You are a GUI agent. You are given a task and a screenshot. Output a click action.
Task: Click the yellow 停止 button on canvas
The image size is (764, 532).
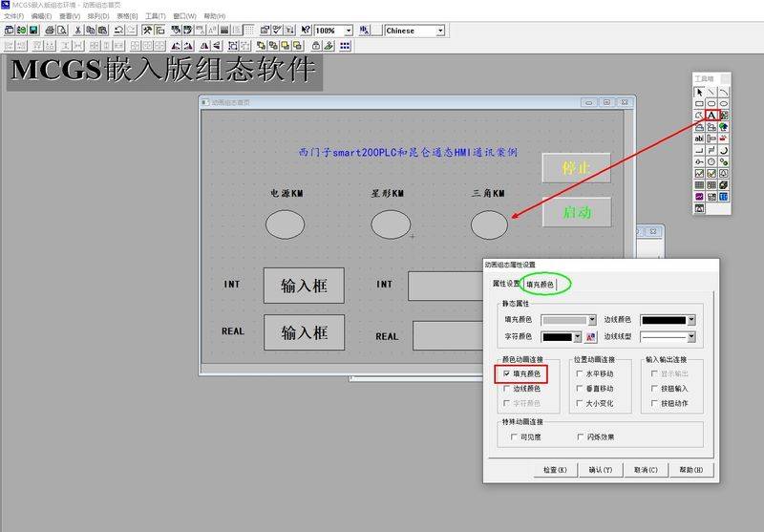click(x=577, y=167)
